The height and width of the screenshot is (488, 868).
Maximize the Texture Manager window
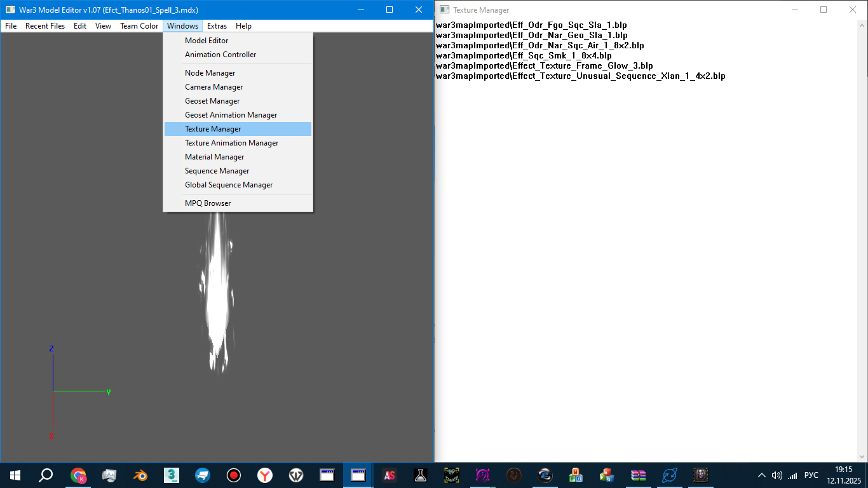824,10
